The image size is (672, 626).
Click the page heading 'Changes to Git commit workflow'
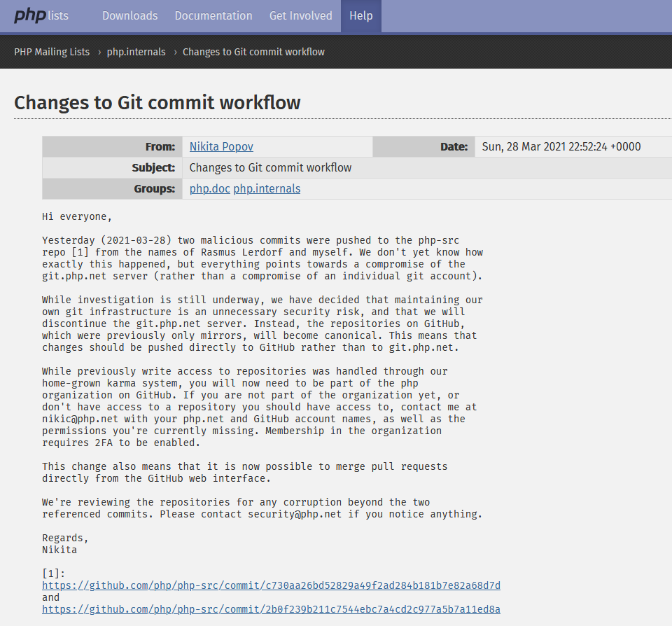click(x=157, y=103)
